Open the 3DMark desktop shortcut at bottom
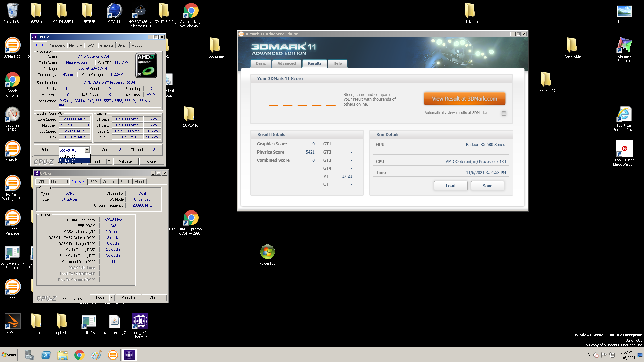This screenshot has height=362, width=644. [12, 324]
